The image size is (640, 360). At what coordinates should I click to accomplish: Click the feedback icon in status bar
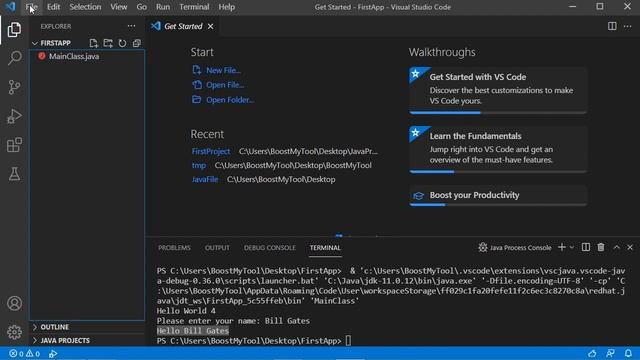coord(611,353)
